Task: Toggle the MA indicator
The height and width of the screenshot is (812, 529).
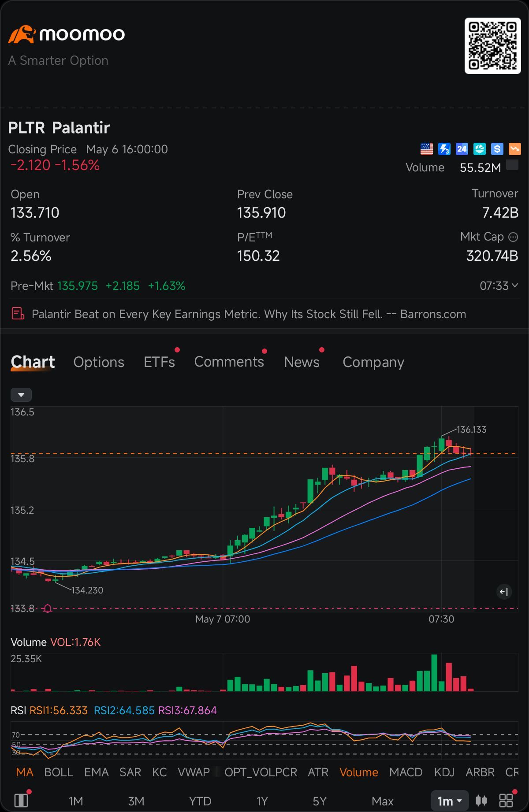Action: (x=25, y=772)
